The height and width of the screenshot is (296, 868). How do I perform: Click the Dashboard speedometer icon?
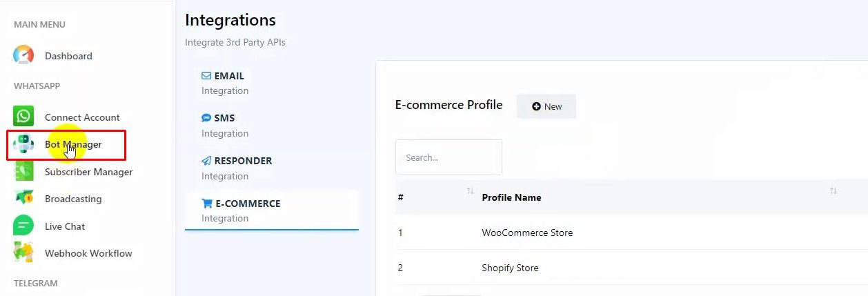coord(23,56)
